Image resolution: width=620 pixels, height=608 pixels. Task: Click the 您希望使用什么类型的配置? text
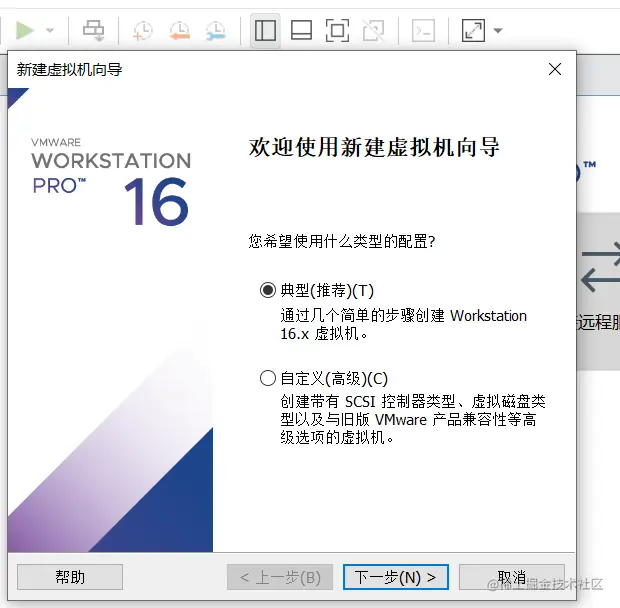pos(342,241)
